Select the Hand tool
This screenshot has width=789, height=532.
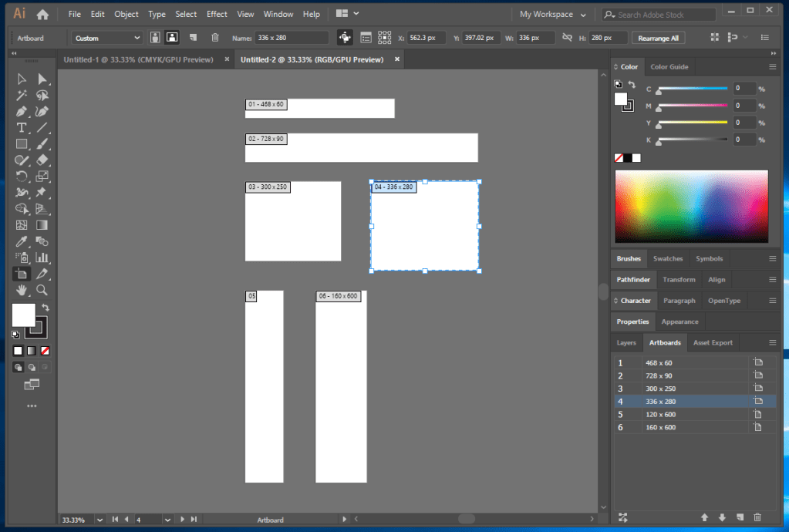coord(22,290)
